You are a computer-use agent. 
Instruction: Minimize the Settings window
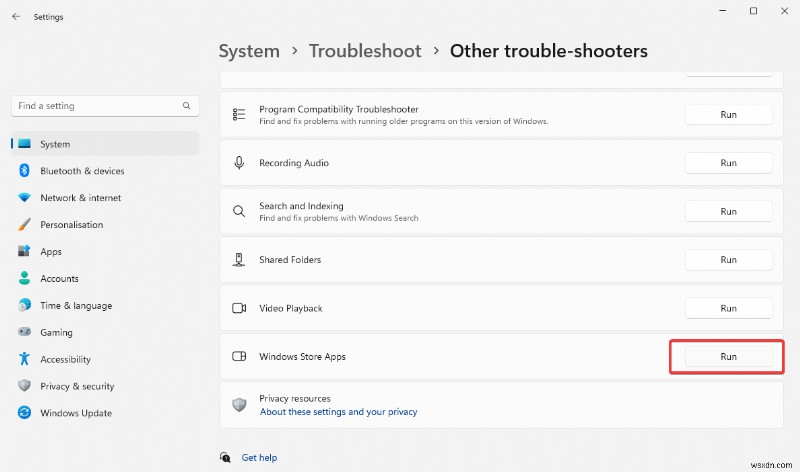[x=722, y=11]
